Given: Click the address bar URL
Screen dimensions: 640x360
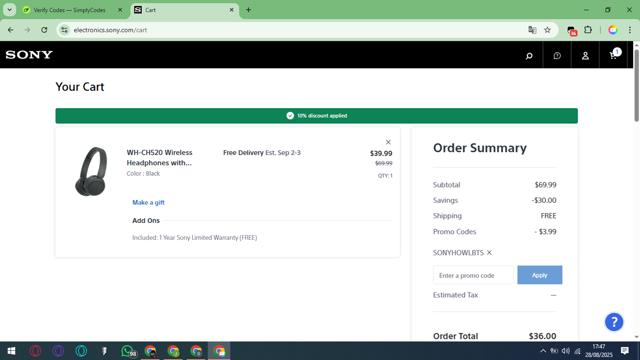Looking at the screenshot, I should (x=110, y=30).
